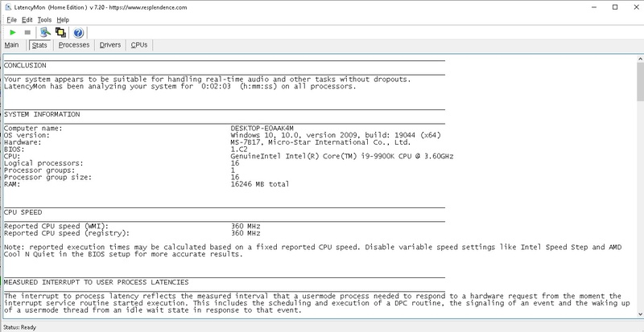Click the CPU SPEED heading
This screenshot has width=644, height=332.
[x=23, y=212]
